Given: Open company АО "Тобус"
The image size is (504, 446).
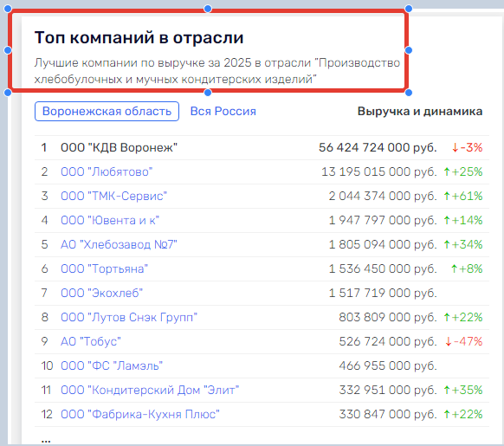Looking at the screenshot, I should click(x=91, y=341).
